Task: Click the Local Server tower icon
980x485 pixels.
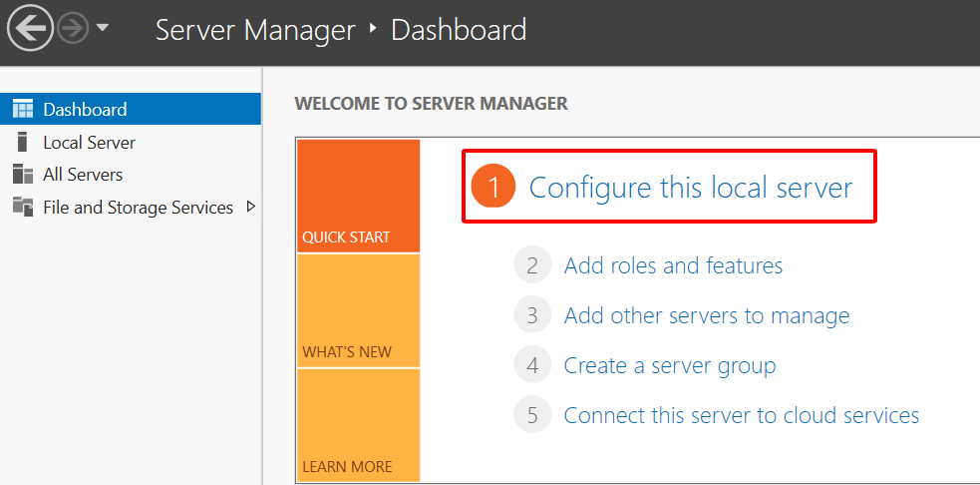Action: (x=22, y=142)
